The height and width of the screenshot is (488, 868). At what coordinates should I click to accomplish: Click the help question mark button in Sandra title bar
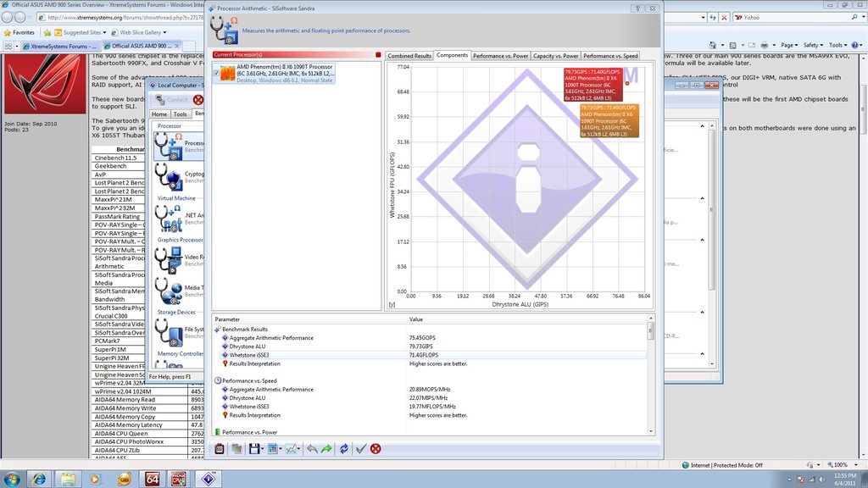(637, 8)
